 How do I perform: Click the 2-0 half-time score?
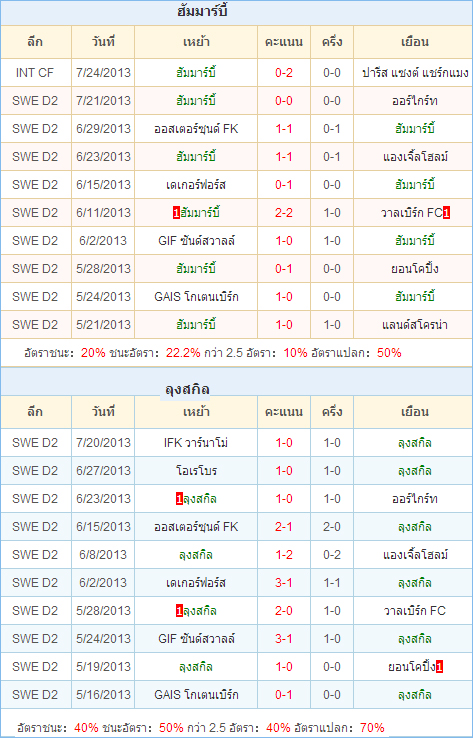pyautogui.click(x=332, y=527)
